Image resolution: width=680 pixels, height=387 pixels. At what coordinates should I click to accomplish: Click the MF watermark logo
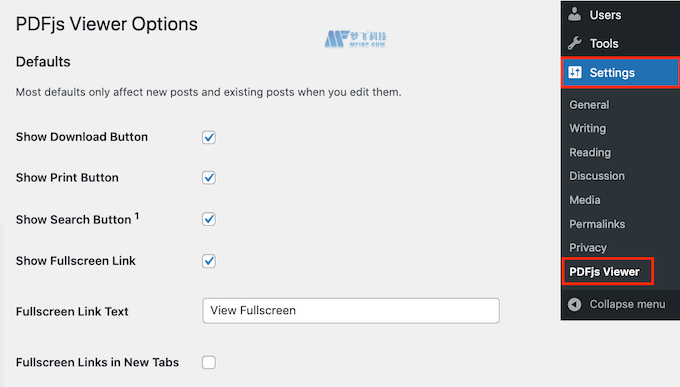click(x=355, y=39)
